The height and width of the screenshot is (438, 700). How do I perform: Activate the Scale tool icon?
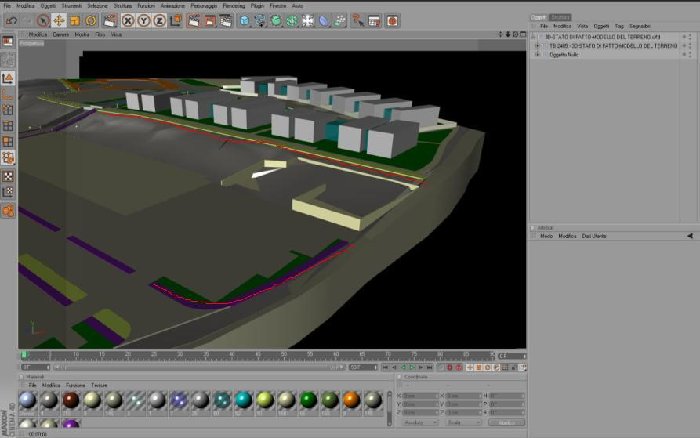point(75,21)
